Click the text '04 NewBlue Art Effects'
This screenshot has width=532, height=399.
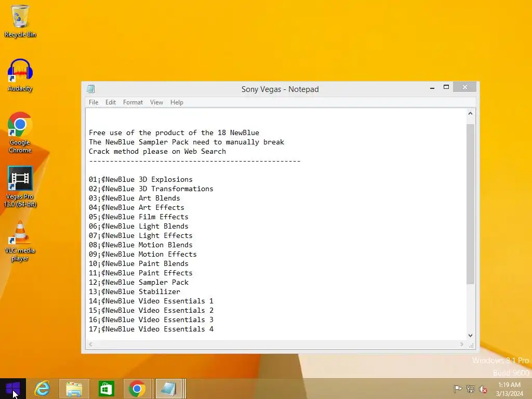click(x=137, y=207)
